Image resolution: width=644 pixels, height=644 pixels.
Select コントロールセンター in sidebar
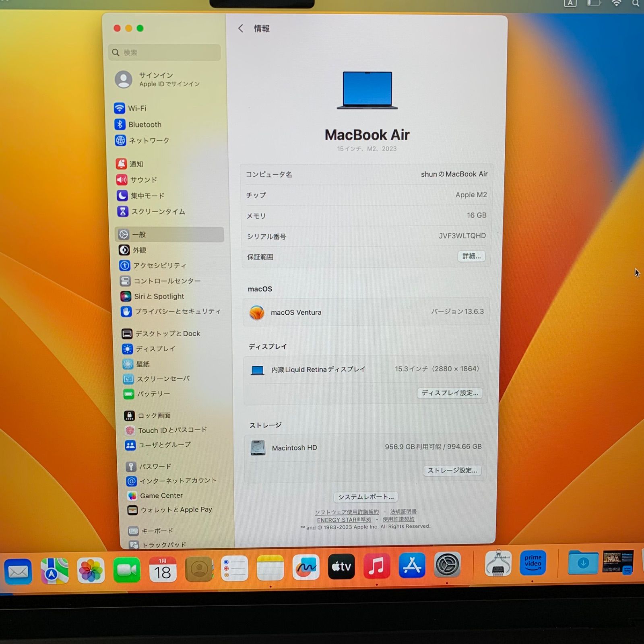160,281
